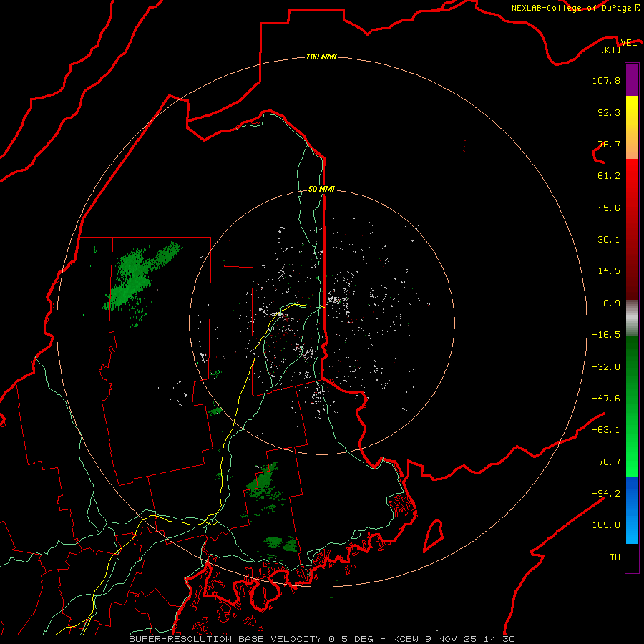Click the -109.8 velocity scale value

point(603,525)
